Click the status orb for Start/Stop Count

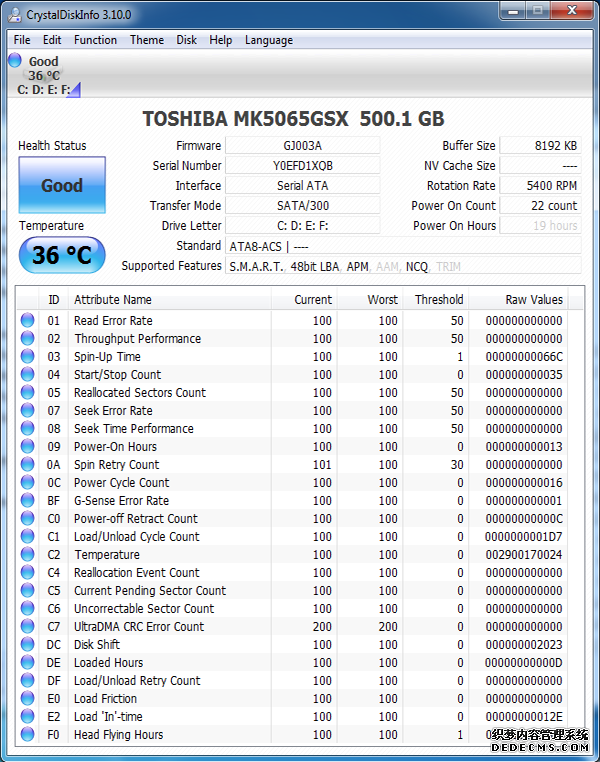[28, 374]
